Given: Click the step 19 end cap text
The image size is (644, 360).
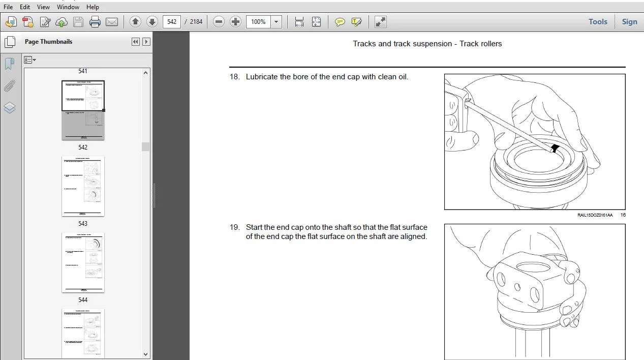Looking at the screenshot, I should coord(336,232).
